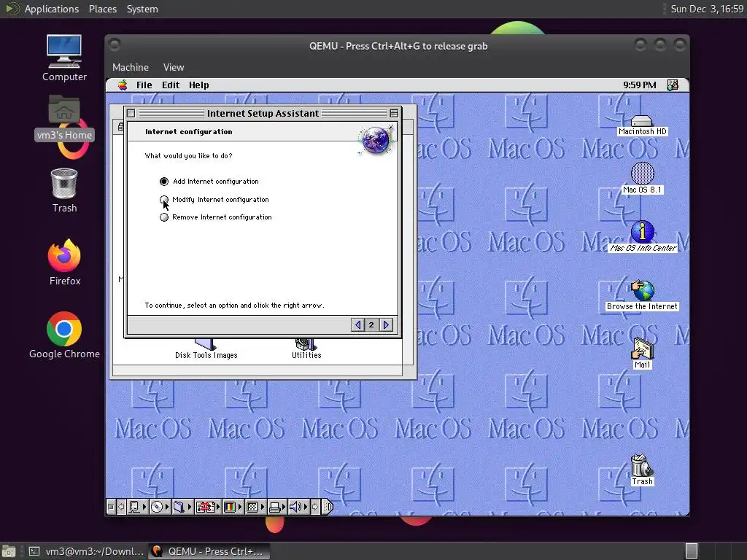This screenshot has height=560, width=747.
Task: Select the Mac OS Trash icon
Action: tap(642, 470)
